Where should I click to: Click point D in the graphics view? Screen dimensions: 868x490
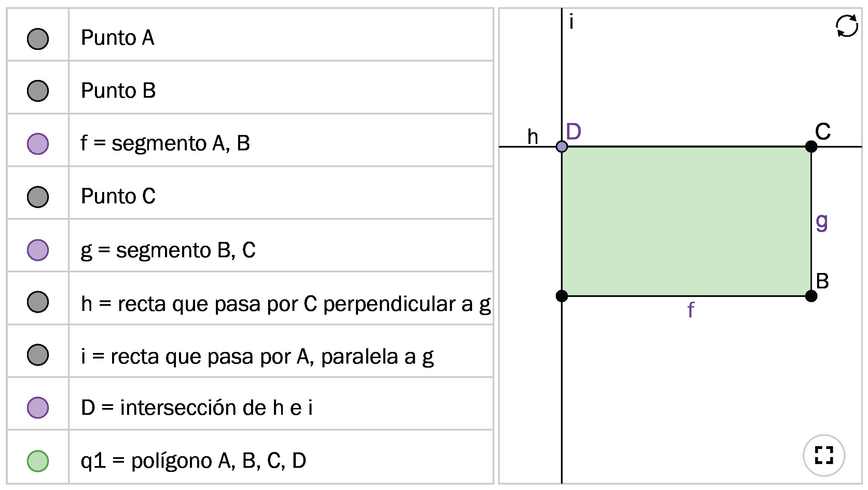point(562,147)
